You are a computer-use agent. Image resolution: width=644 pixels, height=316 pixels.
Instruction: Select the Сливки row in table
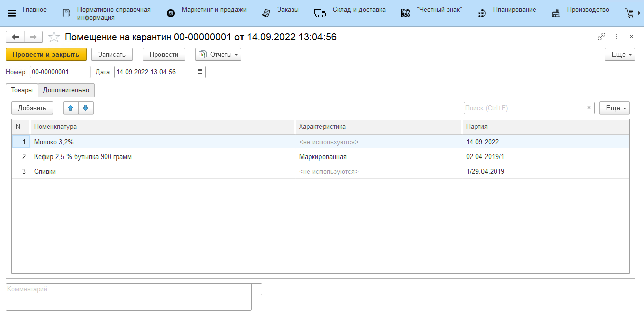pos(151,171)
